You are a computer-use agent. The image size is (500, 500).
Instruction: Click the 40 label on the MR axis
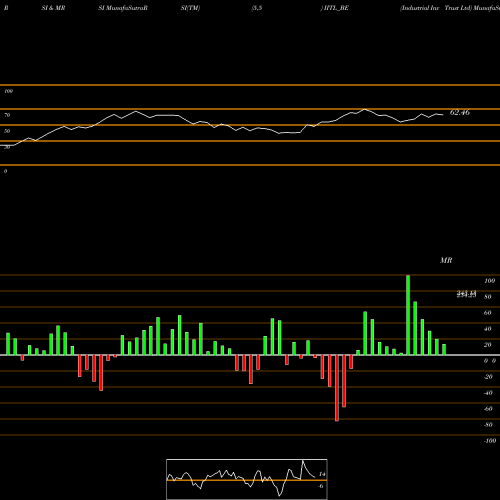pos(488,329)
